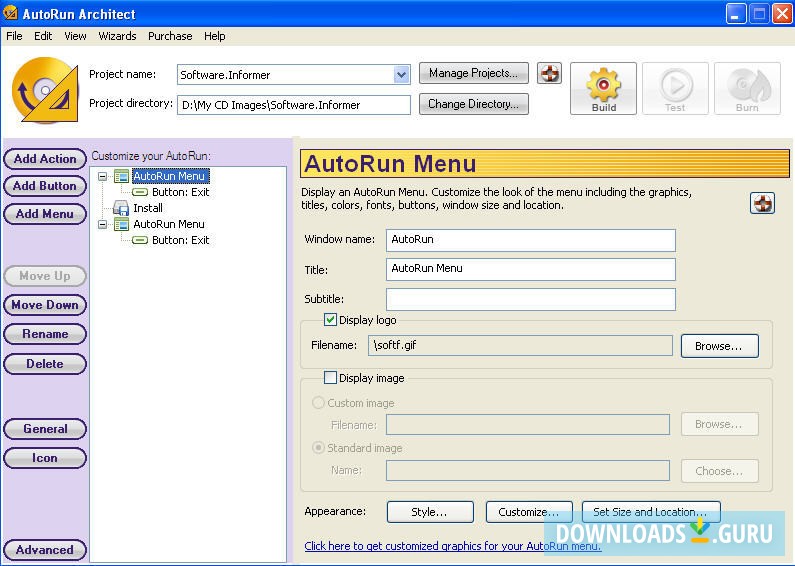Click the Customize appearance button

(529, 512)
